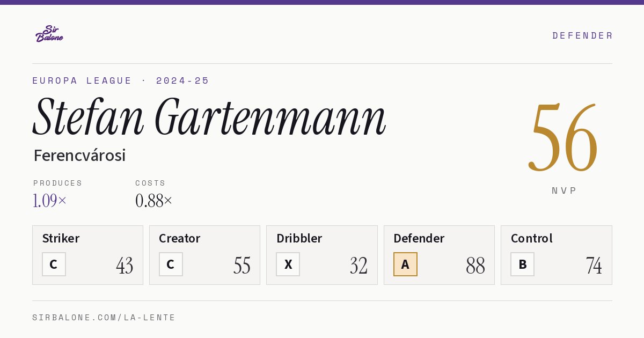Click the NVP label under the score
Viewport: 644px width, 338px height.
564,190
